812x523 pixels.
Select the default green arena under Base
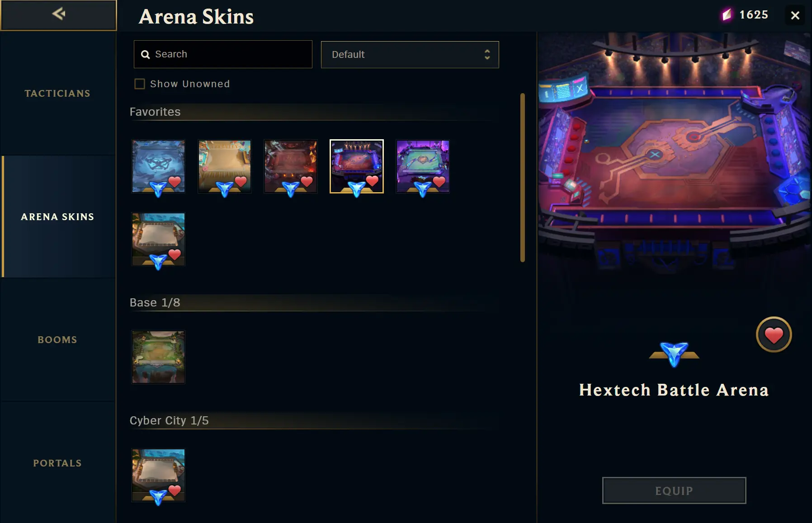(158, 357)
